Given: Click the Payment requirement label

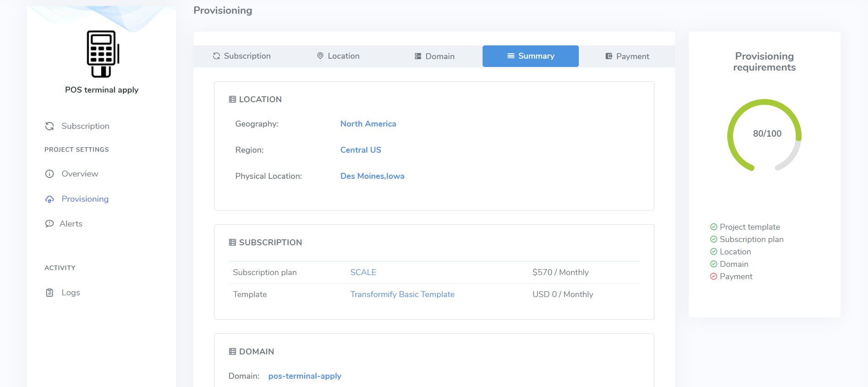Looking at the screenshot, I should tap(736, 276).
